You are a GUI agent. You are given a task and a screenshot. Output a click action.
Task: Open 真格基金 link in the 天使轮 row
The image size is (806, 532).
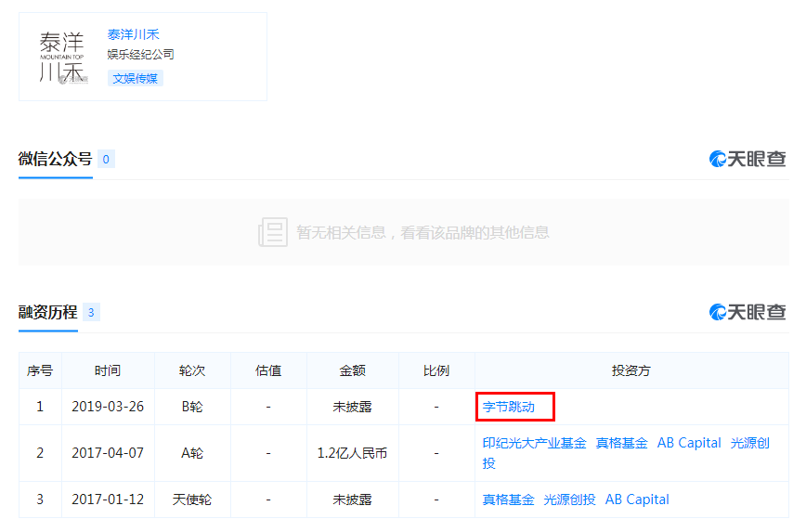click(508, 500)
